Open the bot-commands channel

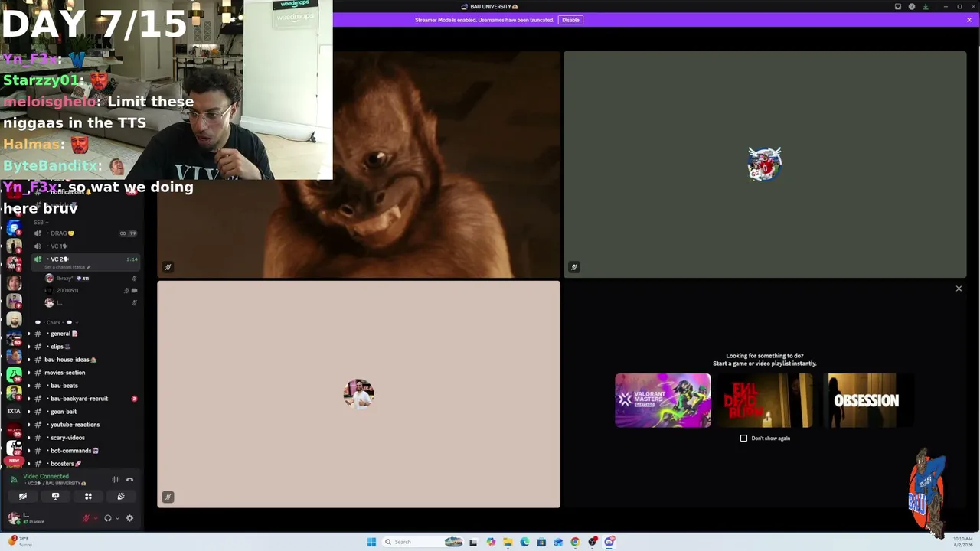pyautogui.click(x=84, y=451)
